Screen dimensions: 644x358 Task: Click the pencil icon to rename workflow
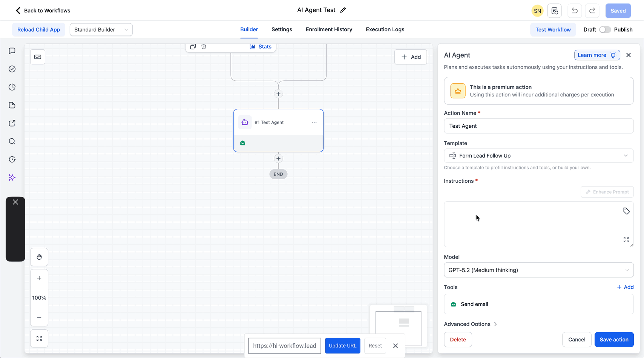point(343,10)
